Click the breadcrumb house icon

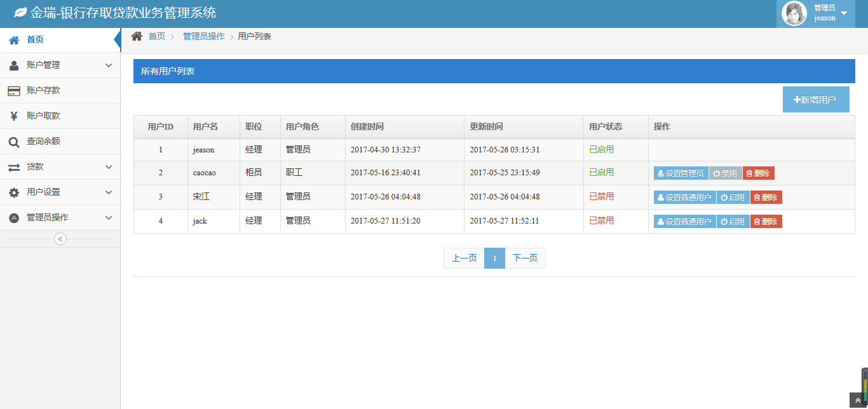[x=137, y=36]
